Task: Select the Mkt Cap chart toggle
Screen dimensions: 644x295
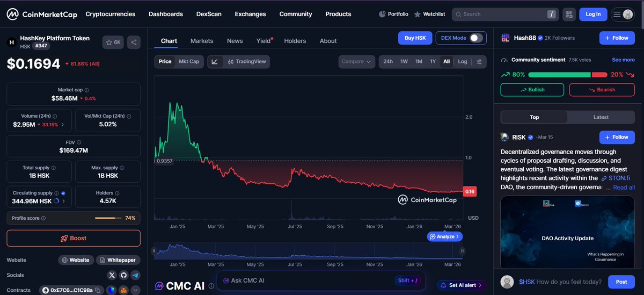Action: [x=189, y=61]
